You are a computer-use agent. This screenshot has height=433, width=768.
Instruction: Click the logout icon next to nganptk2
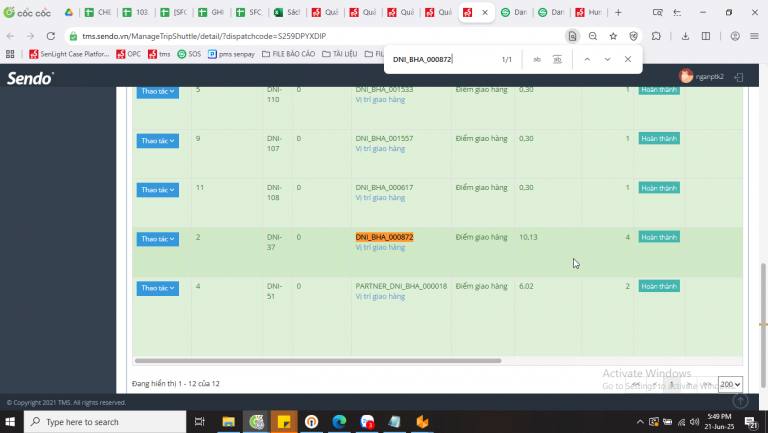(739, 77)
